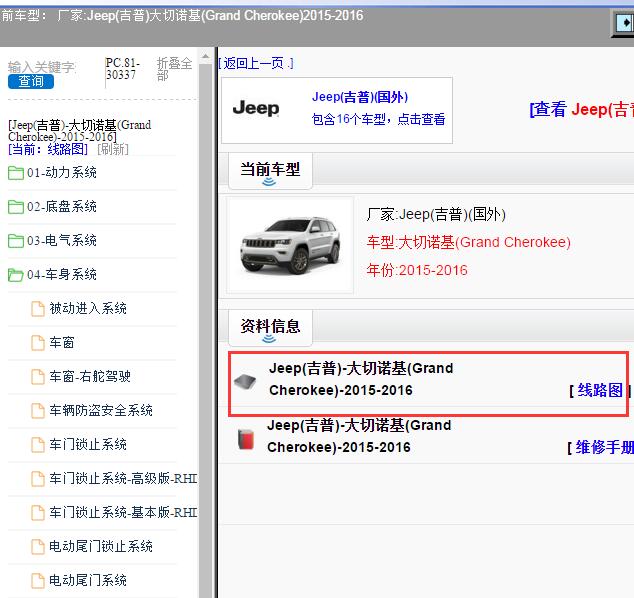This screenshot has width=634, height=598.
Task: Click the 输入关键字 keyword input field
Action: (42, 67)
